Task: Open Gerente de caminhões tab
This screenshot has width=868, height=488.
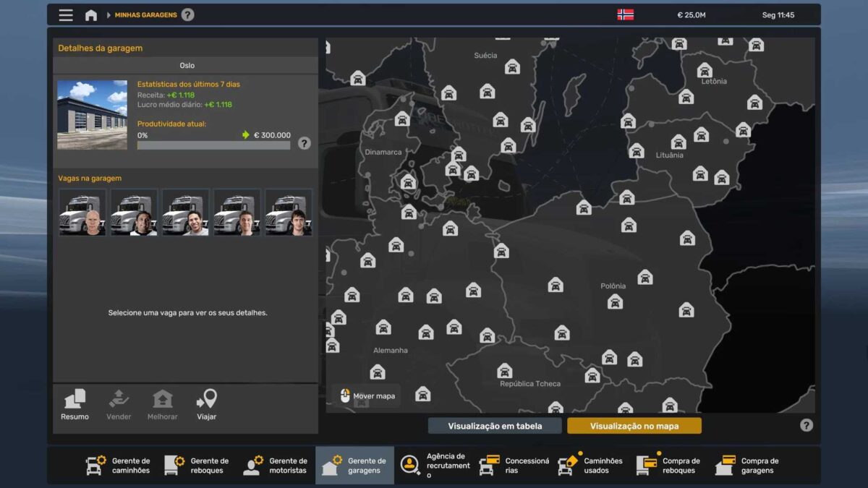Action: [x=119, y=466]
